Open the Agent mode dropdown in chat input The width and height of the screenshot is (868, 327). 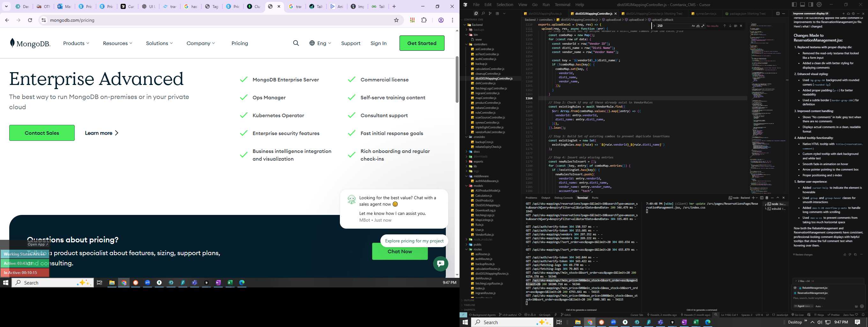point(803,306)
